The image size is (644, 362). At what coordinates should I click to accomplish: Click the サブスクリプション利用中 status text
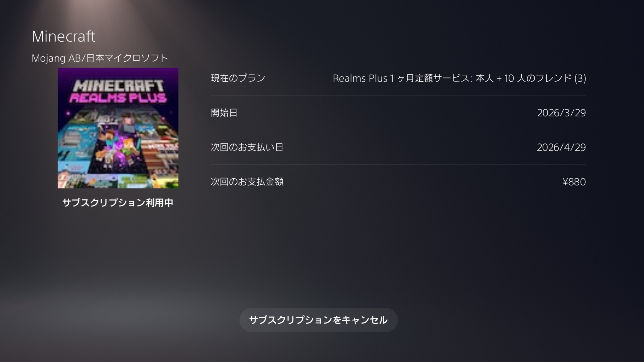click(x=118, y=203)
